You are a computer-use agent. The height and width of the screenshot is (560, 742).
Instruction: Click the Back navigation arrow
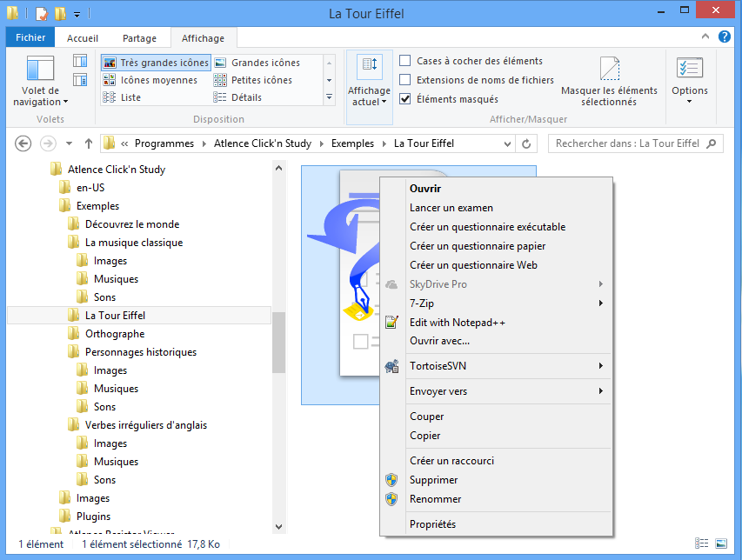click(23, 143)
